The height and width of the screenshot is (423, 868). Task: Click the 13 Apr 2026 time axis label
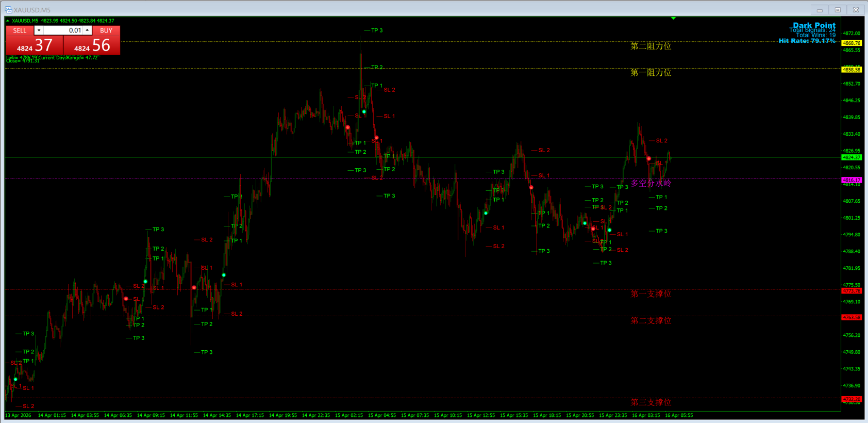(18, 415)
